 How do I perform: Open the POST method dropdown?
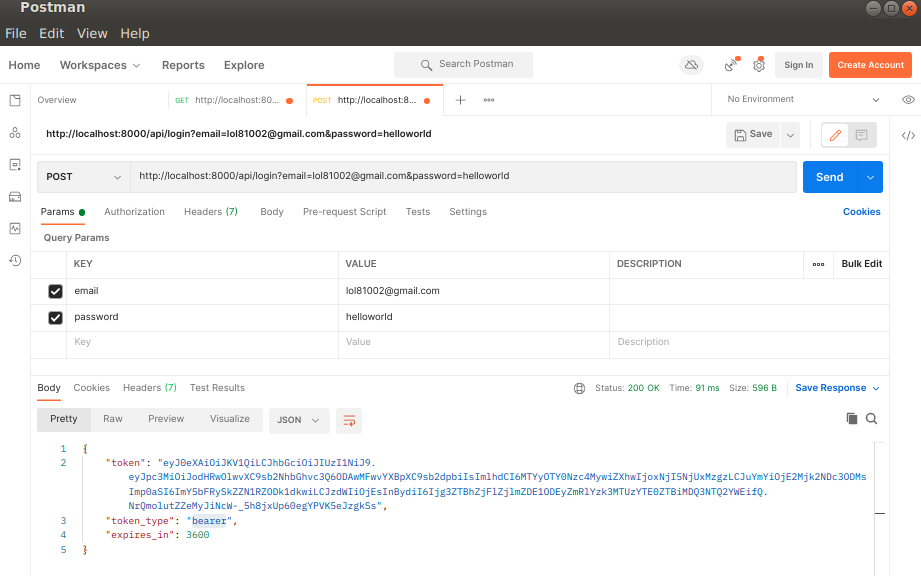click(x=82, y=176)
